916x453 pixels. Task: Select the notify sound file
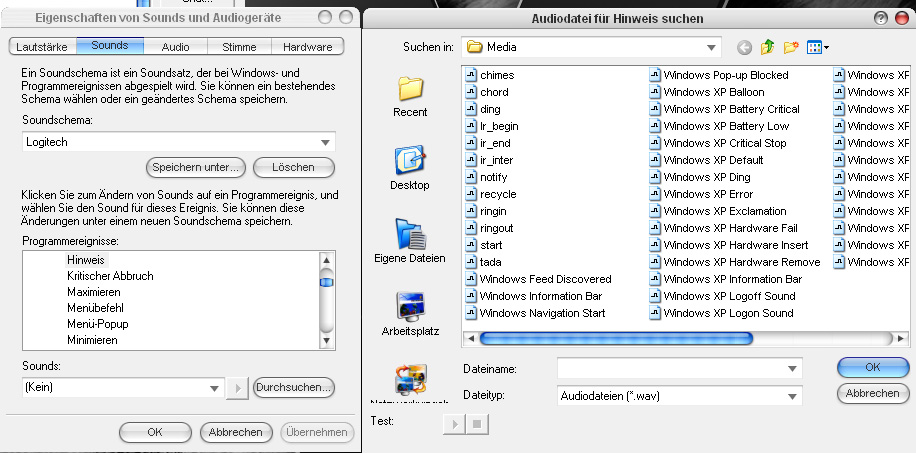click(x=487, y=177)
